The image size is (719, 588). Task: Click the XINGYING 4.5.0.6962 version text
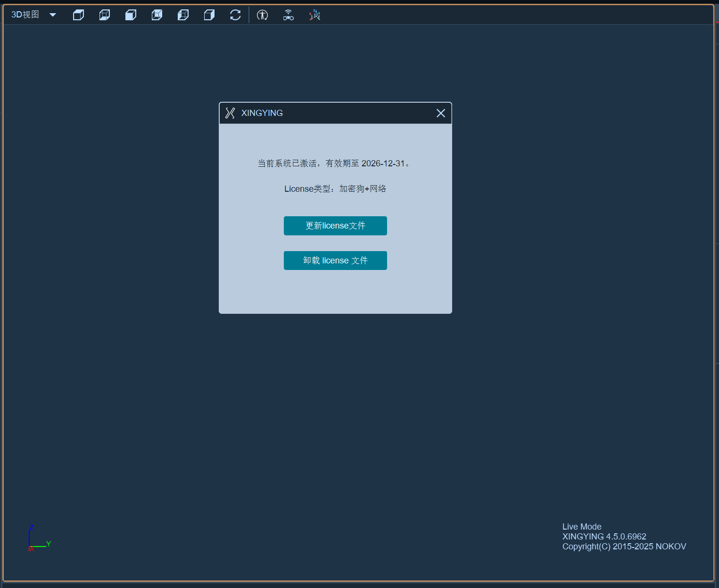(604, 537)
